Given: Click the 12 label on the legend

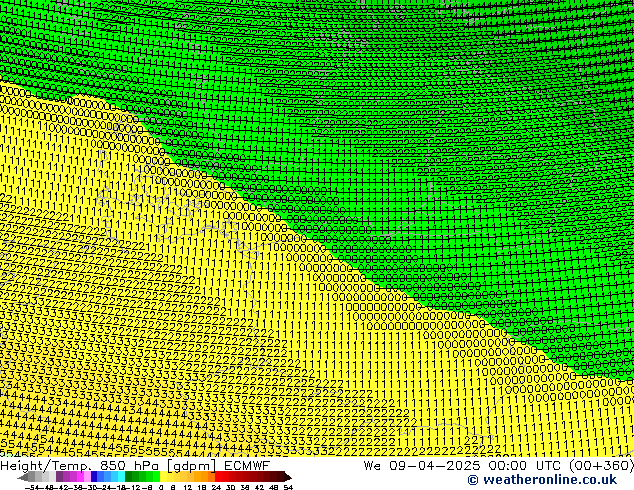Looking at the screenshot, I should [188, 488].
